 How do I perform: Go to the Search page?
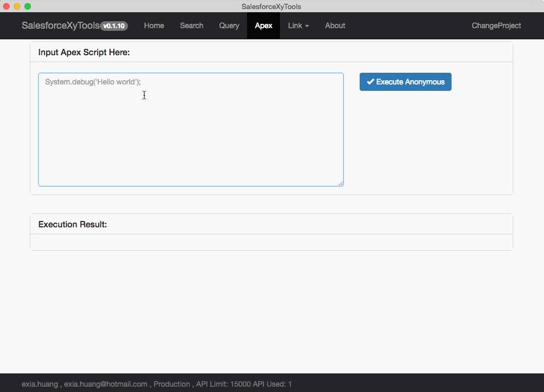pyautogui.click(x=191, y=25)
